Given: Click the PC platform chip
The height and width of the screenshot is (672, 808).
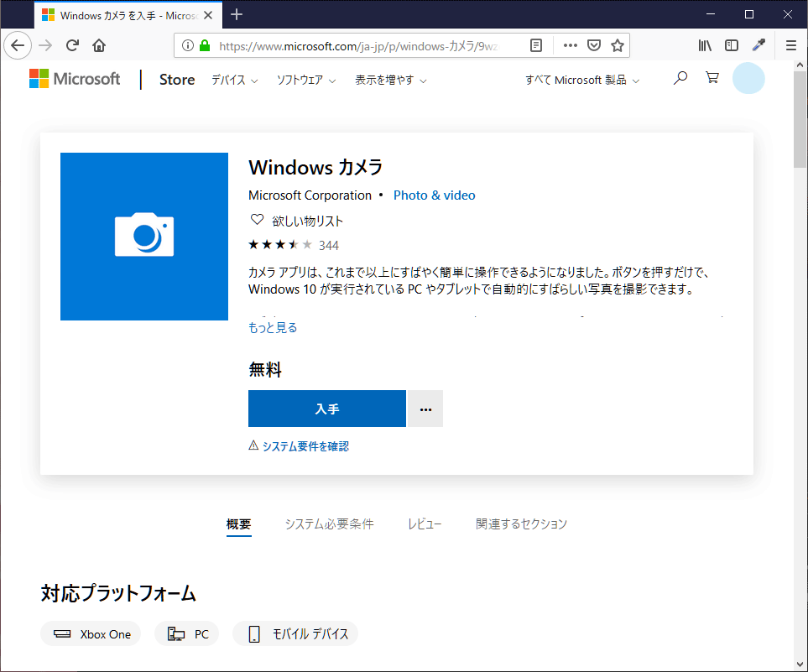Looking at the screenshot, I should tap(186, 634).
